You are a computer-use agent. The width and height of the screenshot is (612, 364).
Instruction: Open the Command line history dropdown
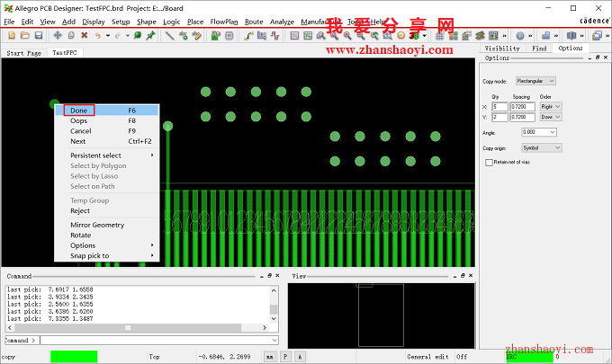pyautogui.click(x=274, y=341)
